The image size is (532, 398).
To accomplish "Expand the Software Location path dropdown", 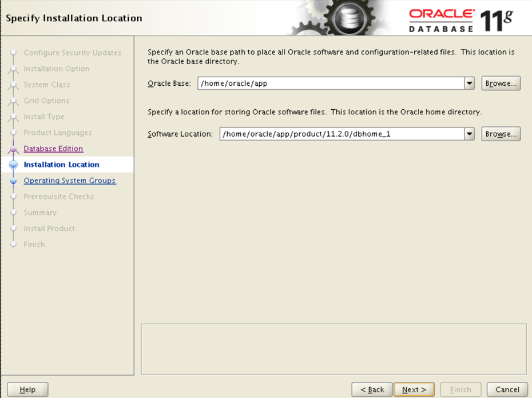I will coord(470,134).
